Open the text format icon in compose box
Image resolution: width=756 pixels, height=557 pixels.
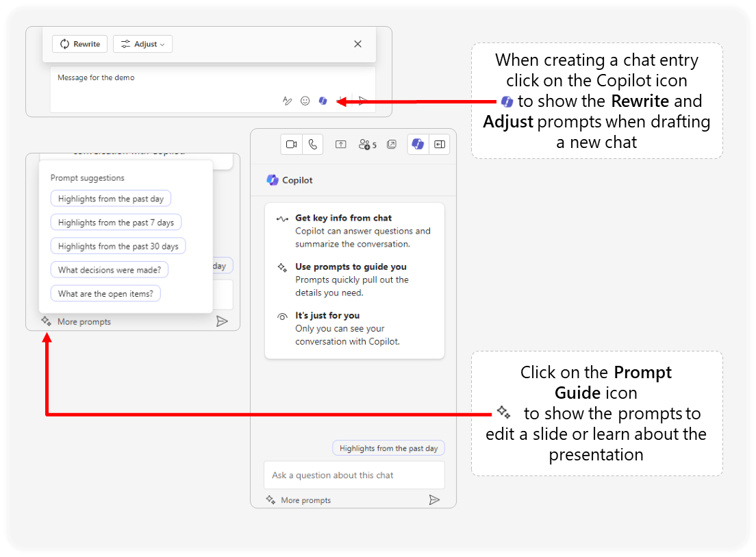[x=288, y=101]
